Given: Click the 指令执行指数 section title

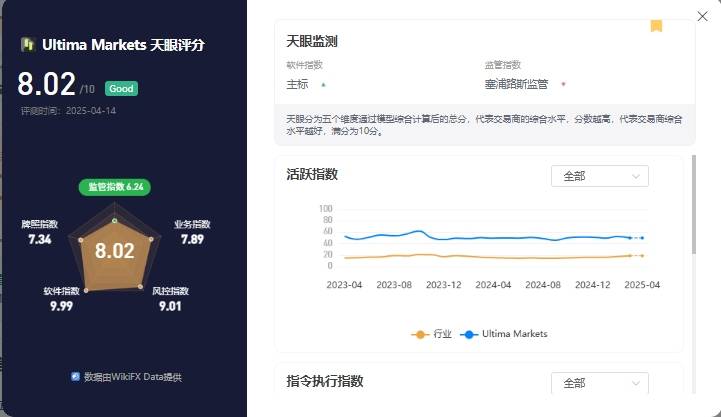Looking at the screenshot, I should tap(325, 381).
